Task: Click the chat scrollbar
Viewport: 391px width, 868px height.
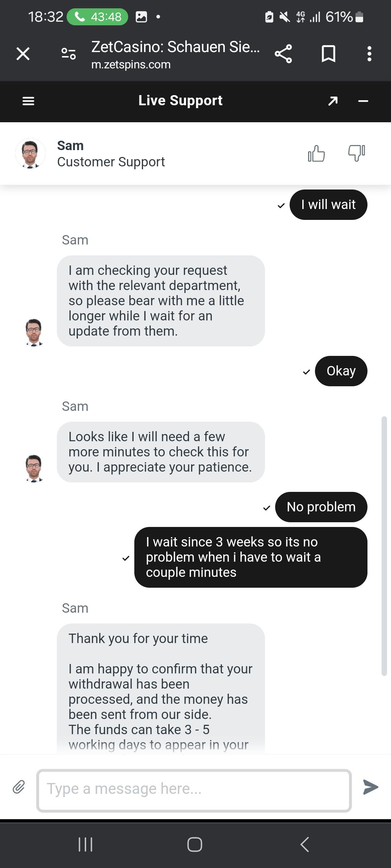Action: (384, 546)
